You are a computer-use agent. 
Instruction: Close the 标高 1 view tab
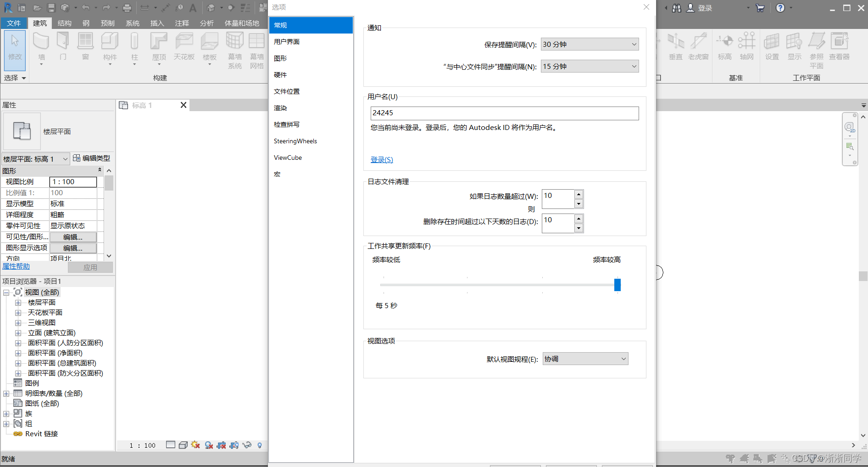(x=184, y=105)
